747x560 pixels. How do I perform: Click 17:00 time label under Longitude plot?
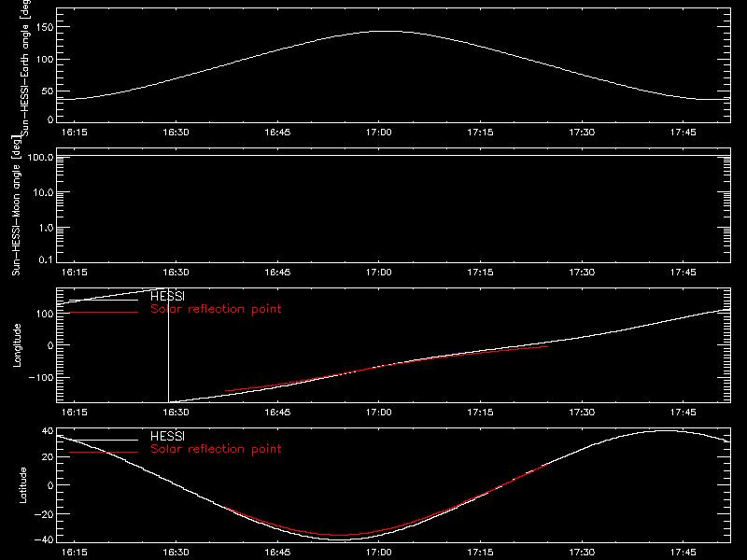point(379,413)
